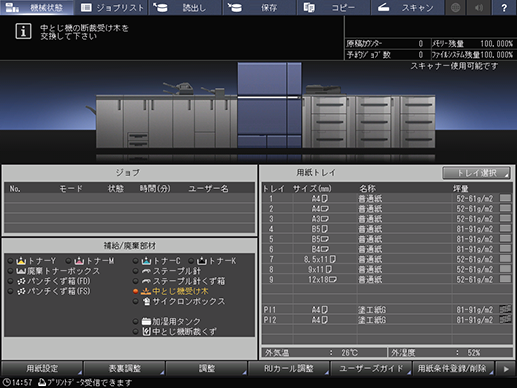Click the メモリー残量 100.000% value
Screen dimensions: 517x388
coord(496,44)
